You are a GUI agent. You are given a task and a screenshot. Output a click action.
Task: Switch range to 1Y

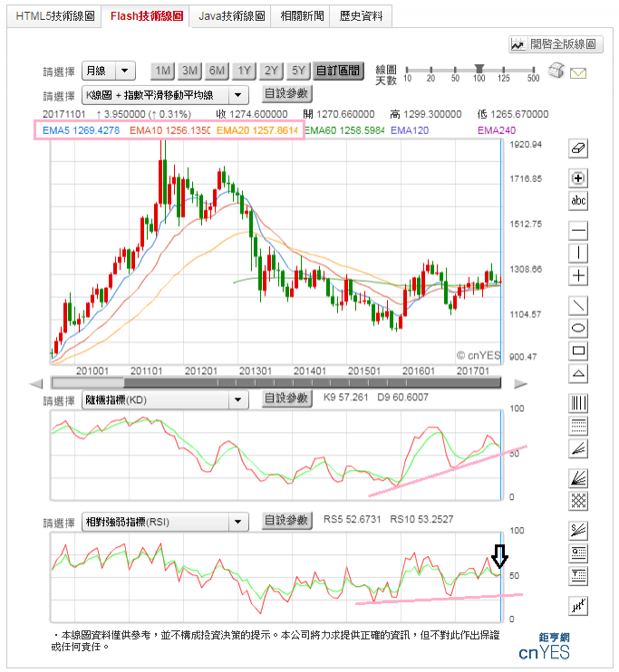pos(245,71)
